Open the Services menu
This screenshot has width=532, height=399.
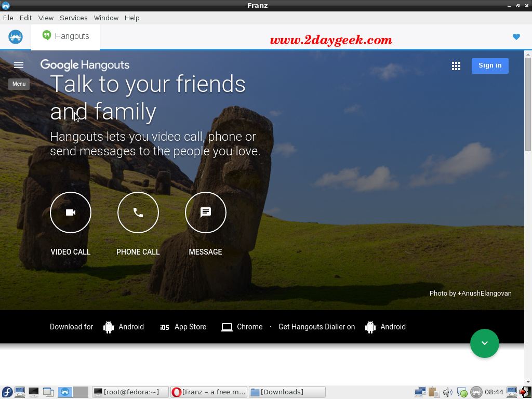74,18
